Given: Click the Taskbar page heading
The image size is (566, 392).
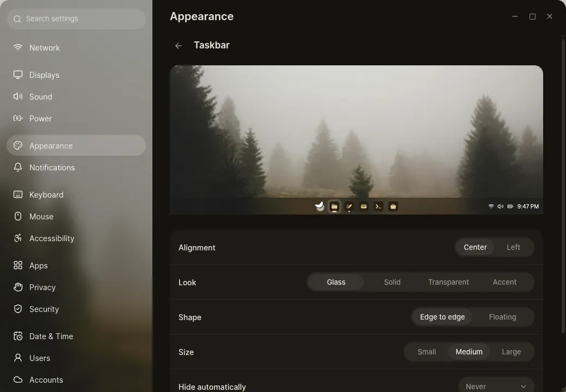Looking at the screenshot, I should point(212,45).
